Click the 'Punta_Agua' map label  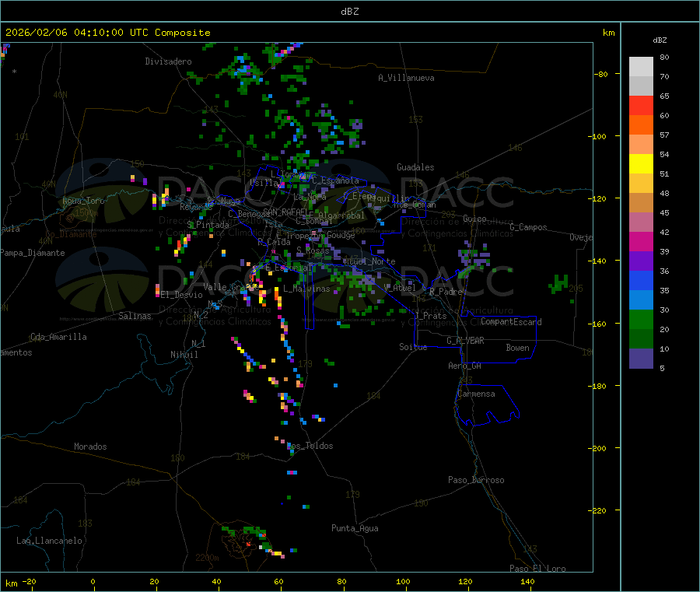click(355, 528)
